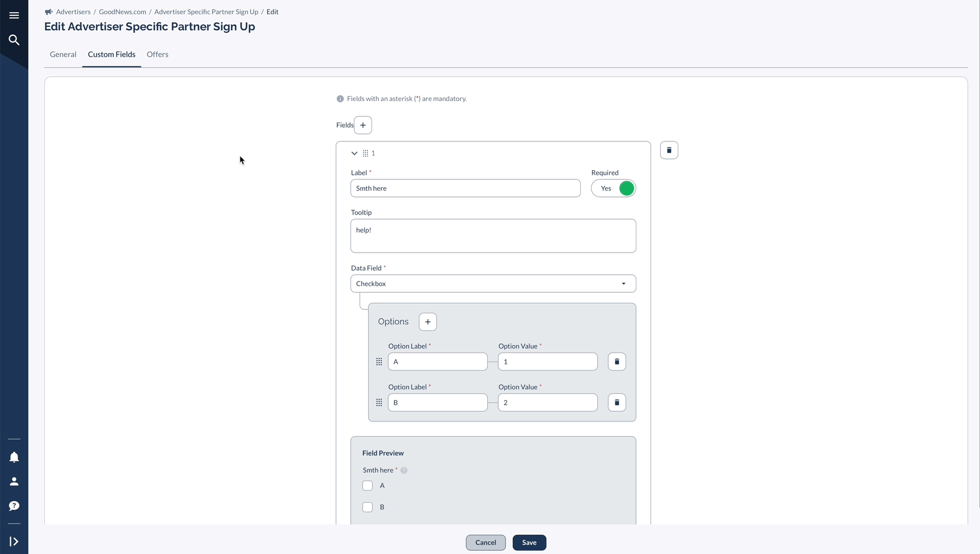Click tooltip help icon beside Smth here
Screen dimensions: 980x554
point(404,471)
